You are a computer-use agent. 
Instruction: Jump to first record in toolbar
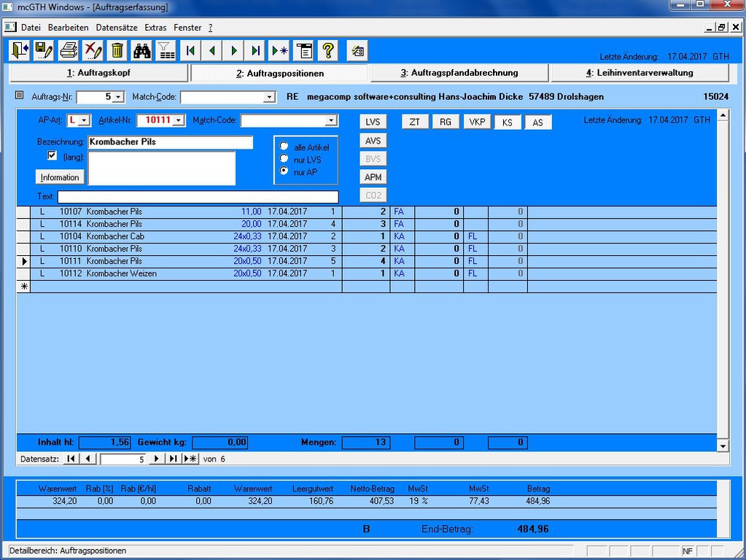[190, 50]
